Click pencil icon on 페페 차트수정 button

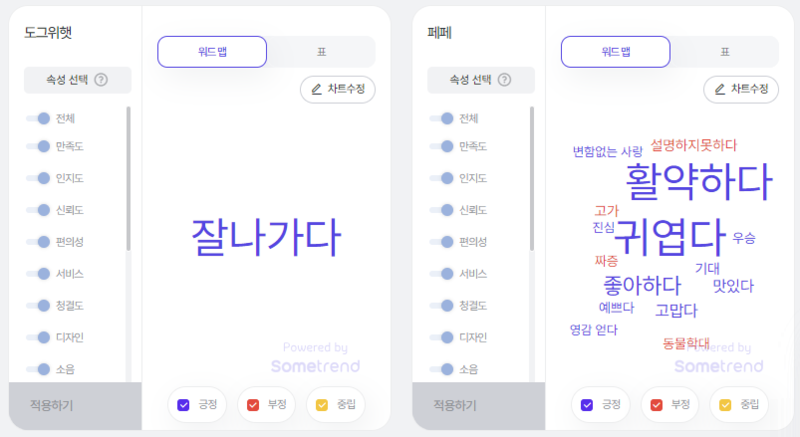click(x=720, y=89)
